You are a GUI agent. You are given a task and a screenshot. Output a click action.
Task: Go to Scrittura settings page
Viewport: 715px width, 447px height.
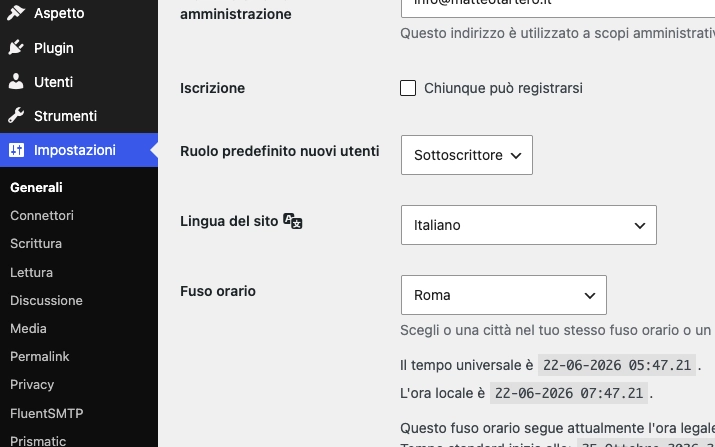click(x=36, y=244)
